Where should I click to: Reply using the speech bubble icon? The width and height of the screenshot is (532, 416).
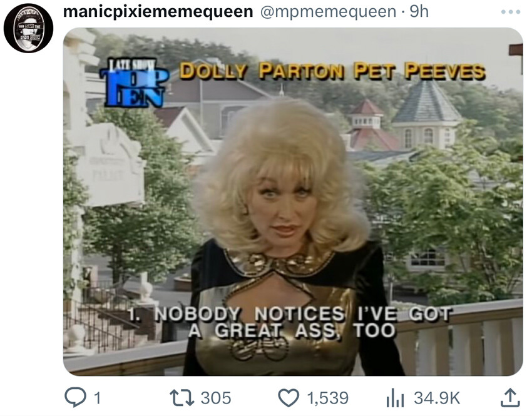point(75,397)
